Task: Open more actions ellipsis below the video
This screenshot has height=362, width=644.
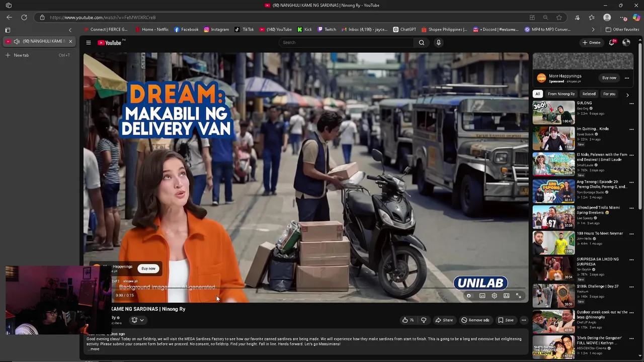Action: point(524,320)
